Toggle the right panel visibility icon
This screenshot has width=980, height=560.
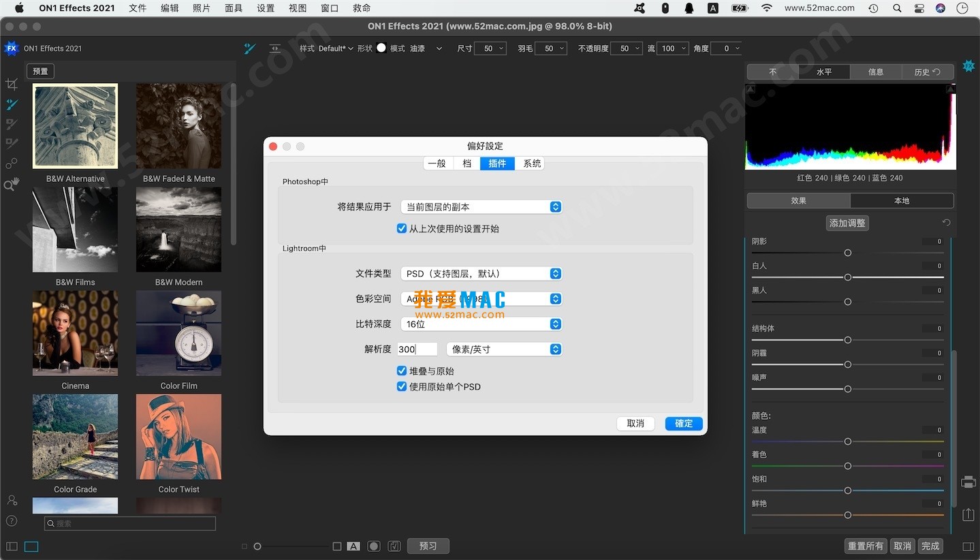tap(968, 546)
